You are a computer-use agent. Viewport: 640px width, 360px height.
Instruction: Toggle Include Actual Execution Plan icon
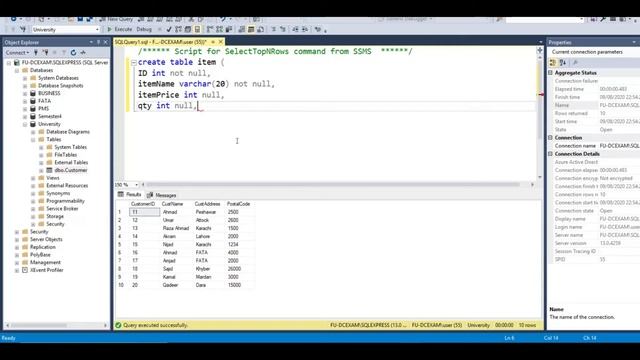pos(210,29)
